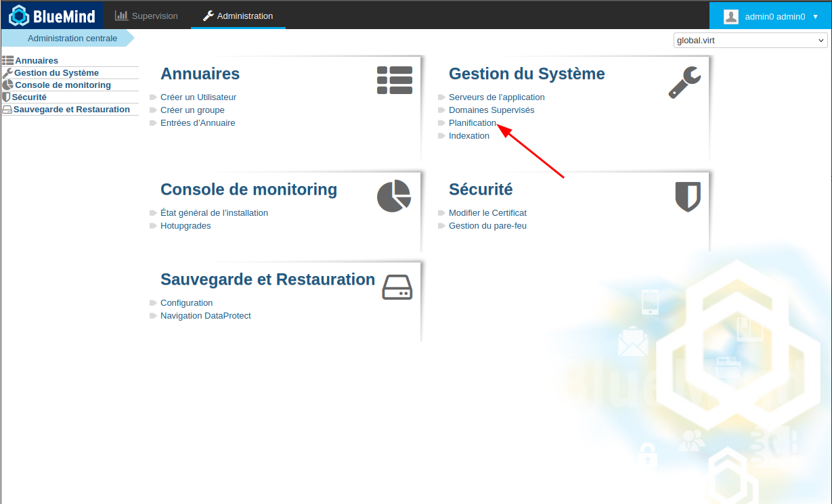Click the Gestion du Système wrench icon
Viewport: 832px width, 504px height.
point(684,83)
